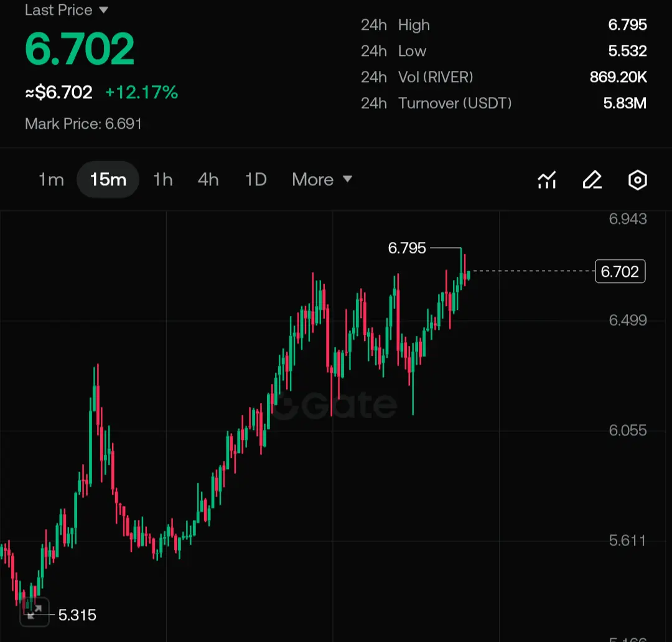Click the 24h Turnover value 5.83M
The image size is (672, 642).
point(625,103)
